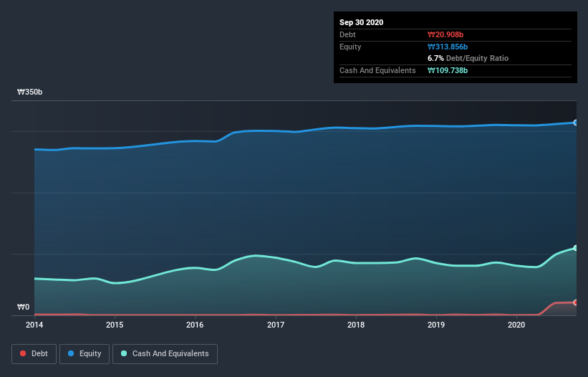
Task: Click the 2019 x-axis label
Action: [x=436, y=325]
